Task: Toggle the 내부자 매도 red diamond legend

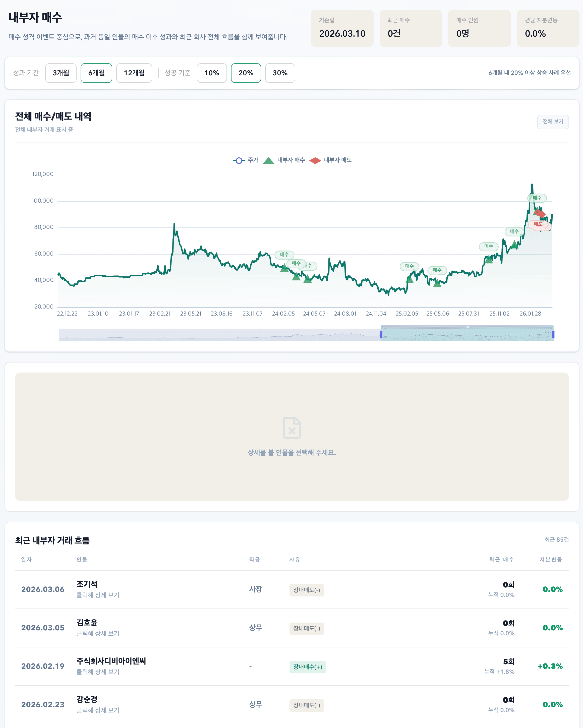Action: coord(315,160)
